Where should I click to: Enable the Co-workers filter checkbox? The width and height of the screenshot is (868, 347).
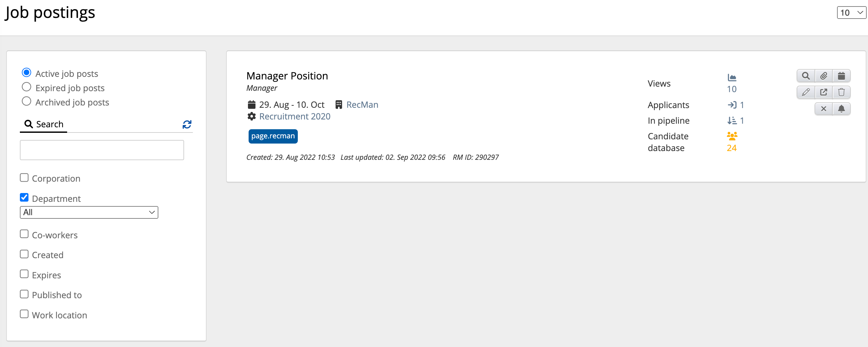click(x=24, y=234)
